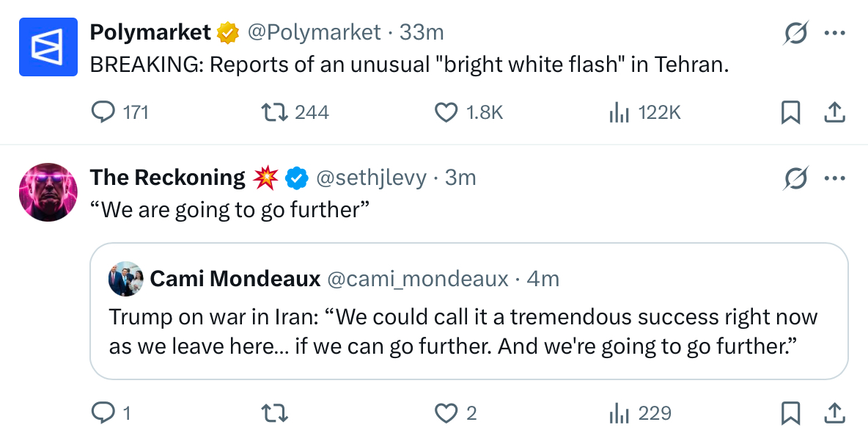Open the quoted Cami Mondeaux tweet
Image resolution: width=868 pixels, height=444 pixels.
click(468, 329)
